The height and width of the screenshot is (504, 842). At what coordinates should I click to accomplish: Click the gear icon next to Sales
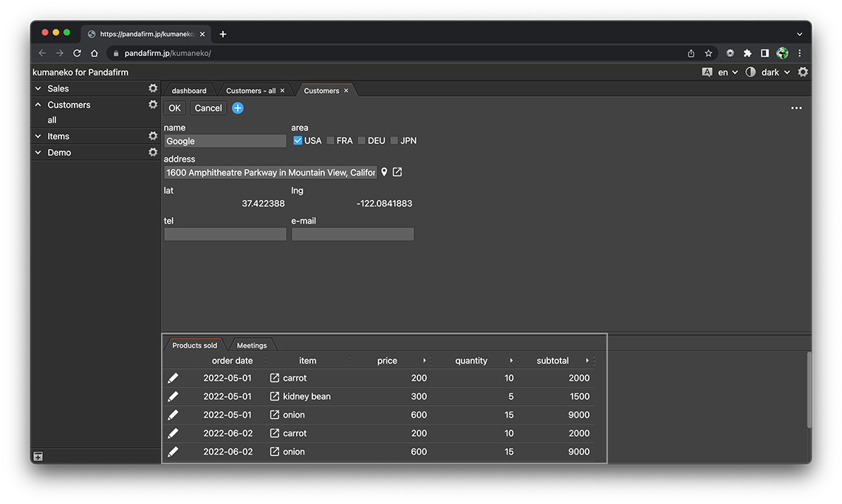pos(153,89)
